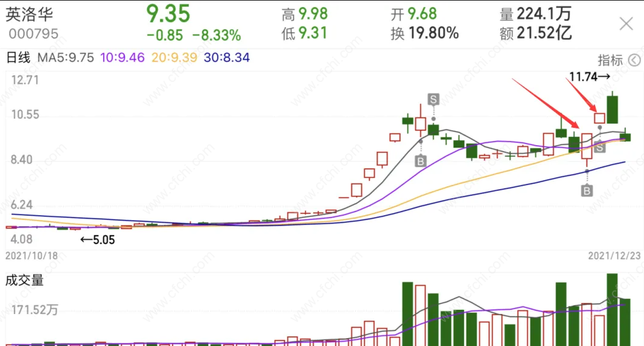Toggle the MA5:9.75 moving average label
Image resolution: width=644 pixels, height=346 pixels.
pos(66,57)
